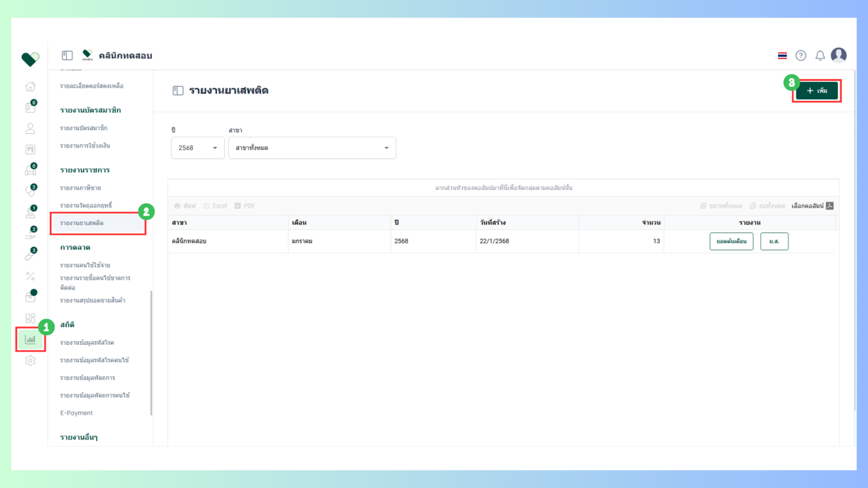Viewport: 868px width, 488px height.
Task: Click the ย.ส. report button
Action: tap(774, 241)
